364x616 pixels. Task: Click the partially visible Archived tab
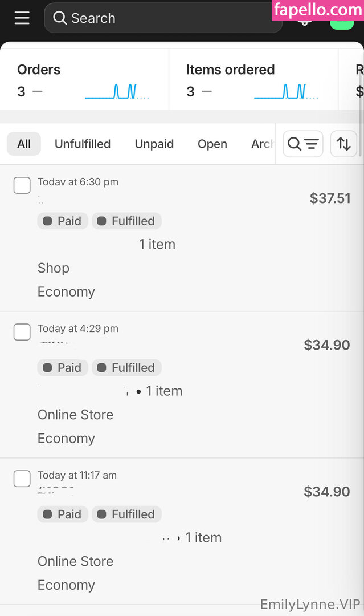click(x=262, y=144)
